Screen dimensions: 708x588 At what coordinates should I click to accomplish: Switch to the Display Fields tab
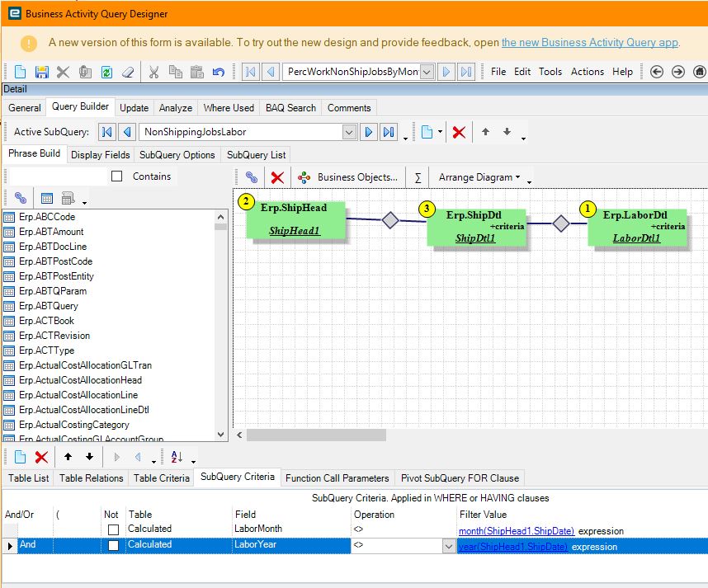tap(100, 155)
